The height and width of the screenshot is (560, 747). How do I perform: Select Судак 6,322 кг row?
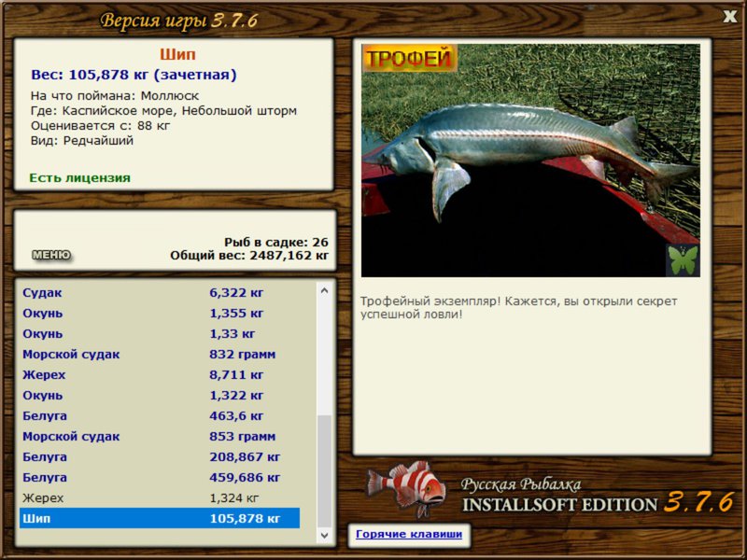coord(160,292)
